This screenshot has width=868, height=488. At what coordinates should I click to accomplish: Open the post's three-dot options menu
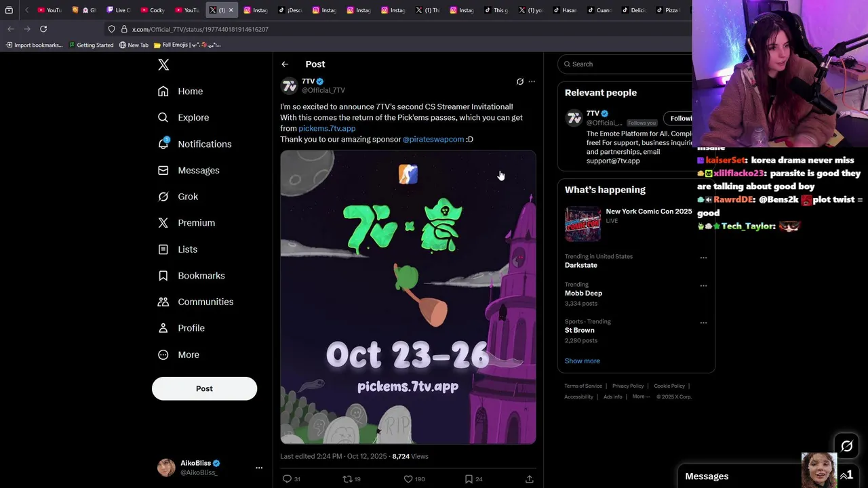[x=532, y=81]
